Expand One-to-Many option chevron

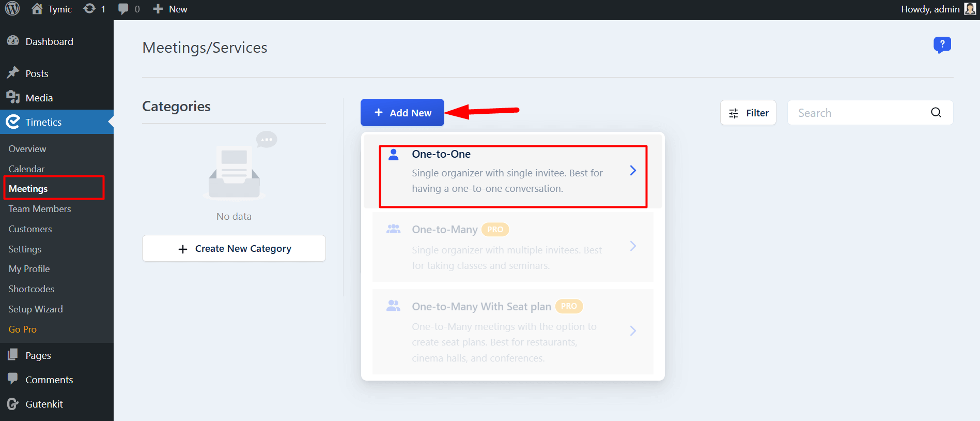[633, 246]
